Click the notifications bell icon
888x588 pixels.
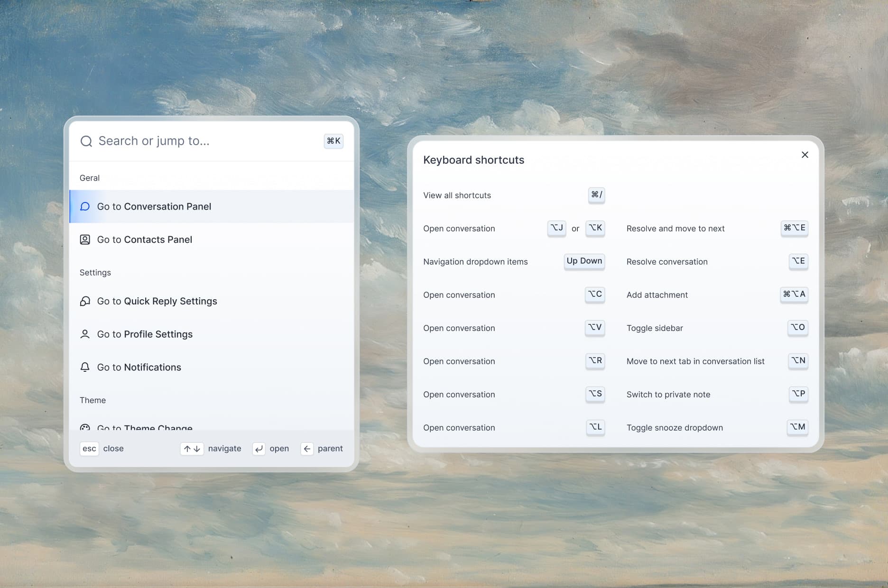[x=85, y=367]
